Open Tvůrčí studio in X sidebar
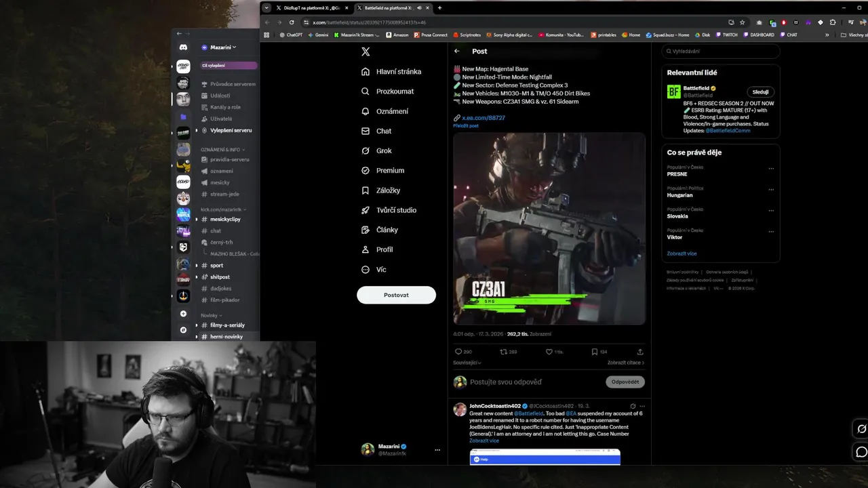This screenshot has height=488, width=868. [x=389, y=210]
